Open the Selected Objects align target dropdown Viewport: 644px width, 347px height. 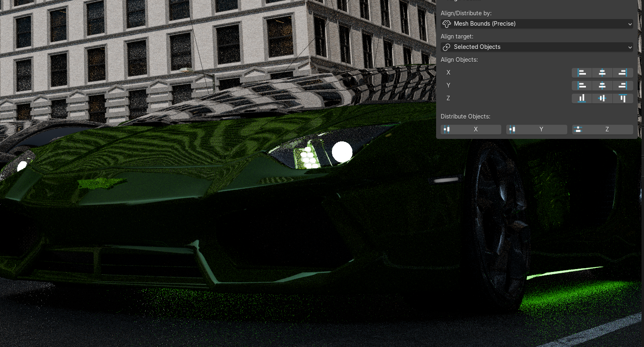coord(537,47)
